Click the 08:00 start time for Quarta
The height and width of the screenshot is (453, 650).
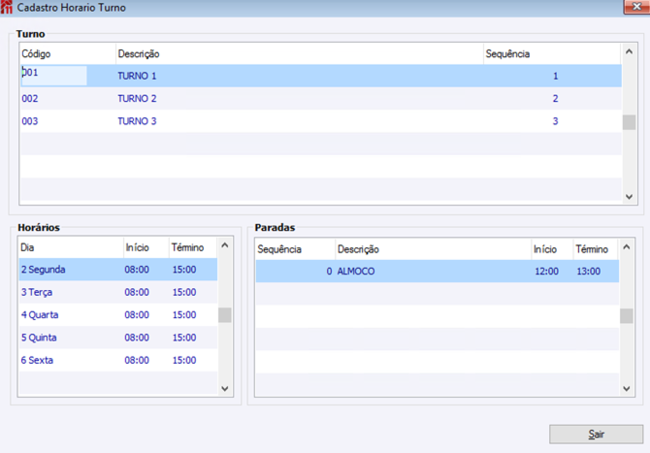click(137, 315)
